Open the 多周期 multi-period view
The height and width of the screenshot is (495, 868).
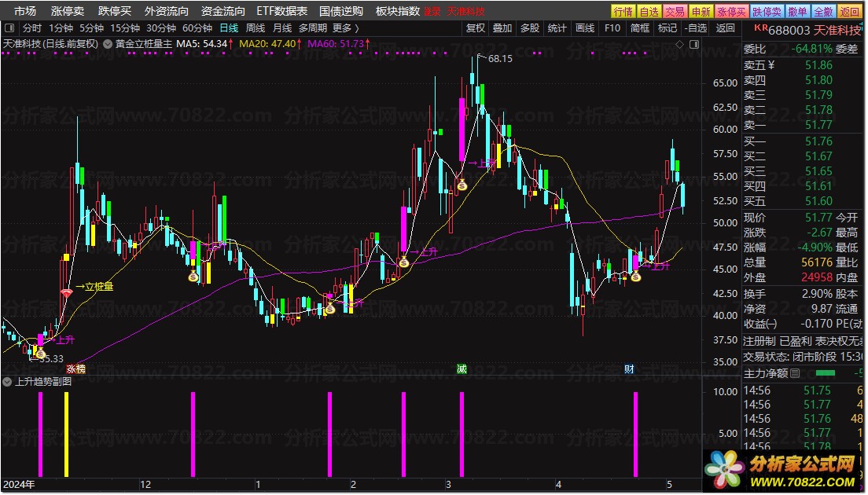(313, 27)
